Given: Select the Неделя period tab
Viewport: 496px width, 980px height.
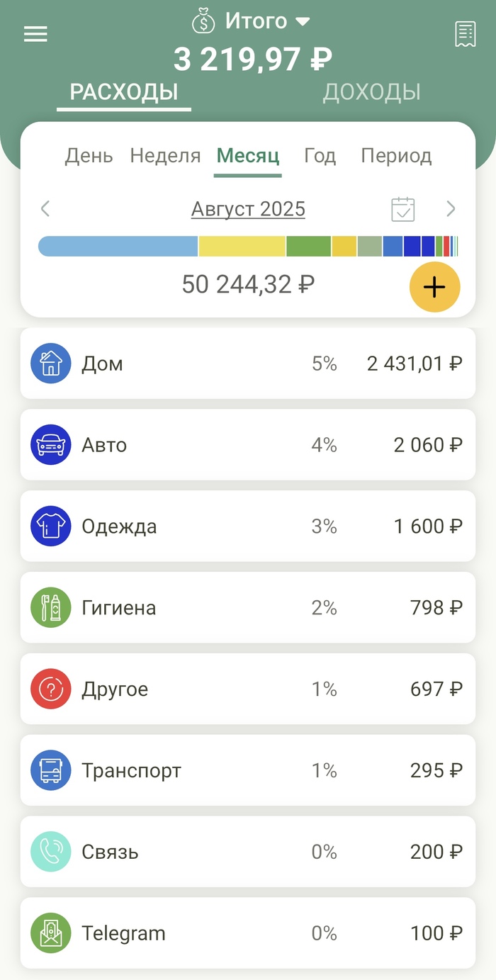Looking at the screenshot, I should 165,156.
